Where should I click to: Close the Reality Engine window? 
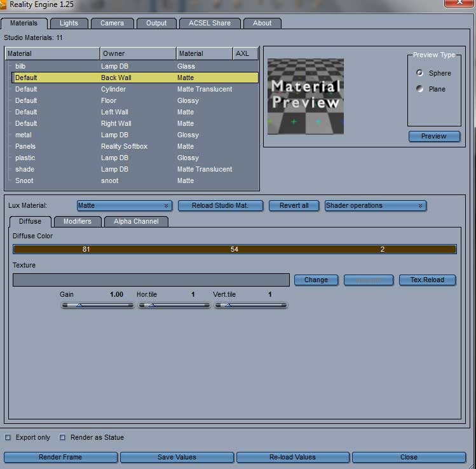(459, 3)
